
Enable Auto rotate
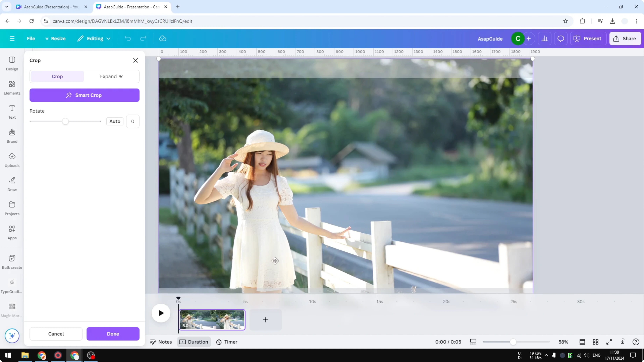115,121
